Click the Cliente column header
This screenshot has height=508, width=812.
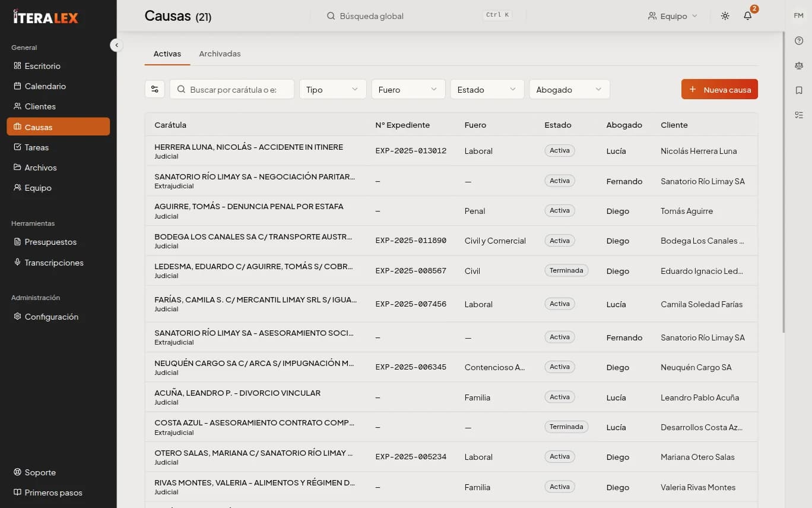click(674, 125)
